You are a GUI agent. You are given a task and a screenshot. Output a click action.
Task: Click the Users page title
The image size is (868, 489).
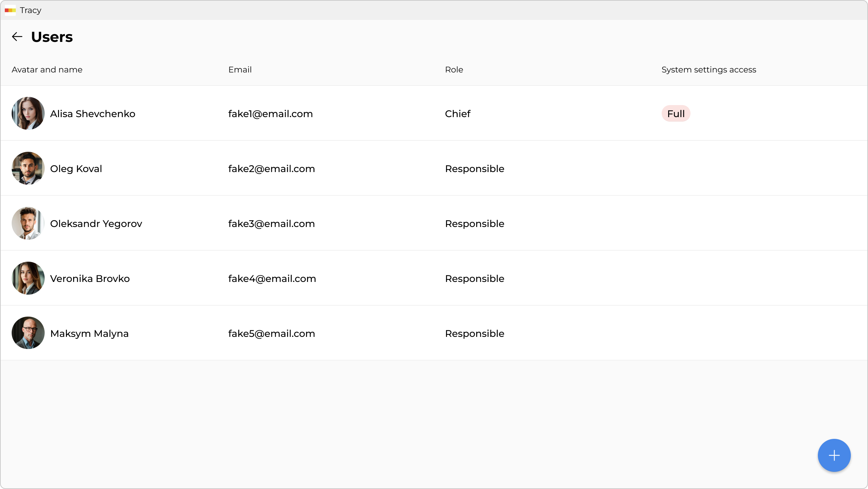52,37
